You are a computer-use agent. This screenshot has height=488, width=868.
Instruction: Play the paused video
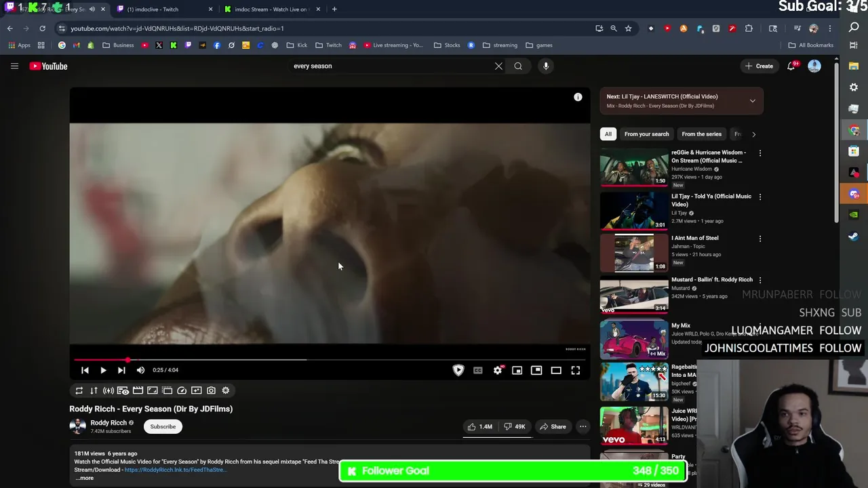(103, 370)
